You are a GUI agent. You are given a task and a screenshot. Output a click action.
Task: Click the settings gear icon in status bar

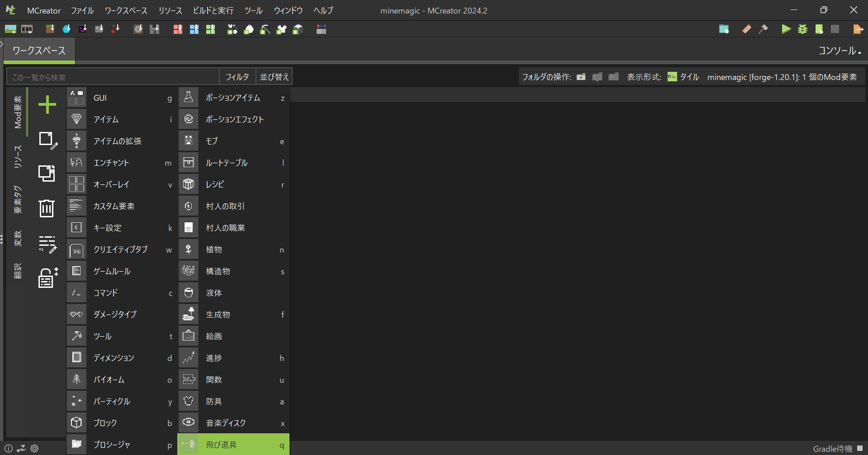point(34,449)
